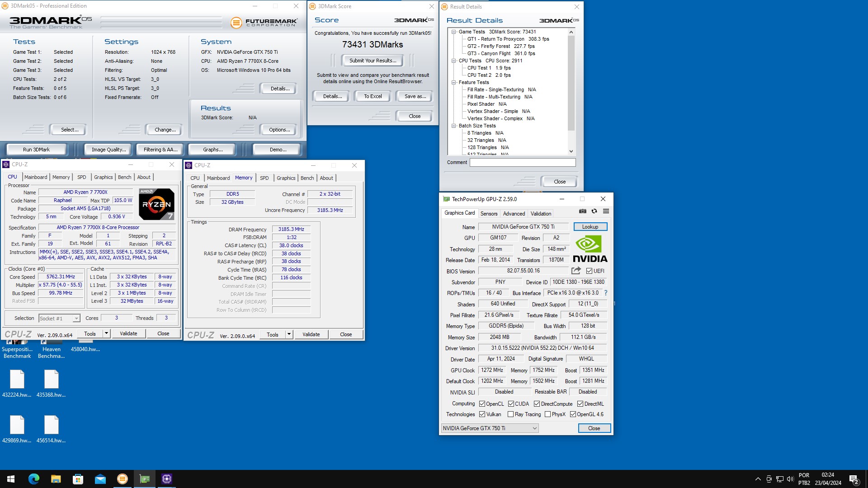Image resolution: width=868 pixels, height=488 pixels.
Task: Click Options button in Results section
Action: tap(279, 130)
